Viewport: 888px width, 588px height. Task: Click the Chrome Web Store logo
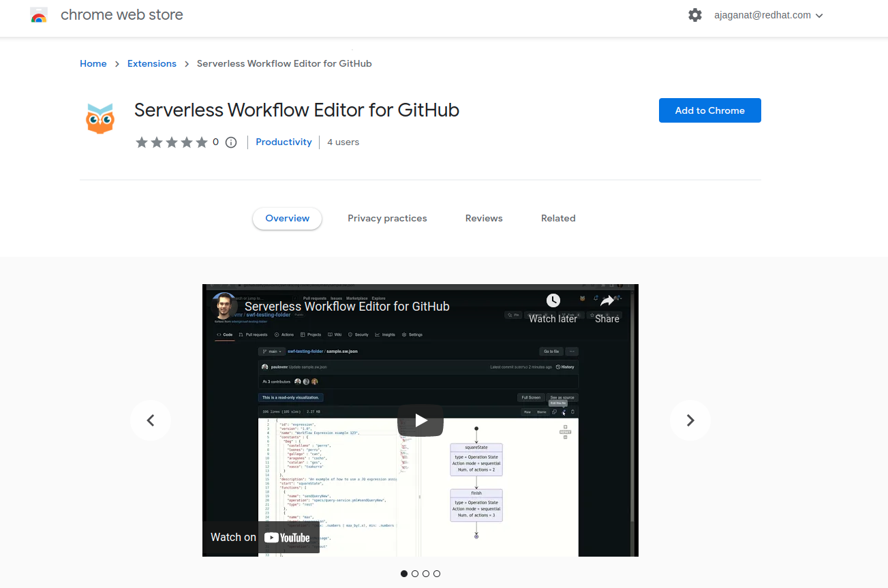39,14
